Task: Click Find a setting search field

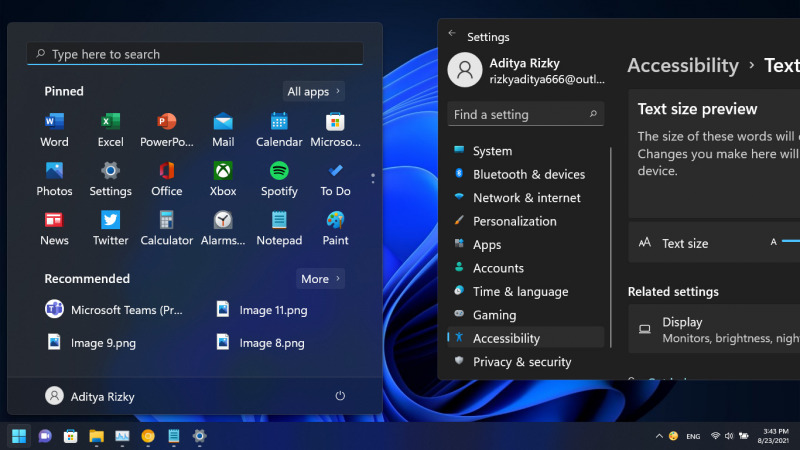Action: (526, 114)
